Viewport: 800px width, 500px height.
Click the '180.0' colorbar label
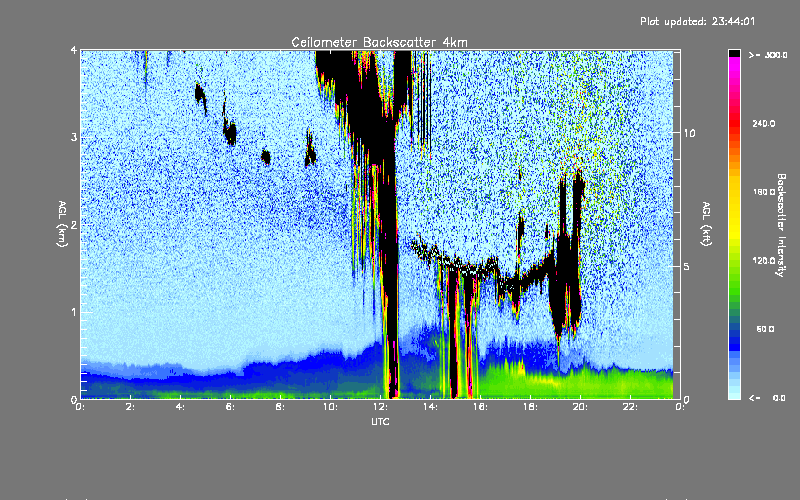click(x=764, y=192)
